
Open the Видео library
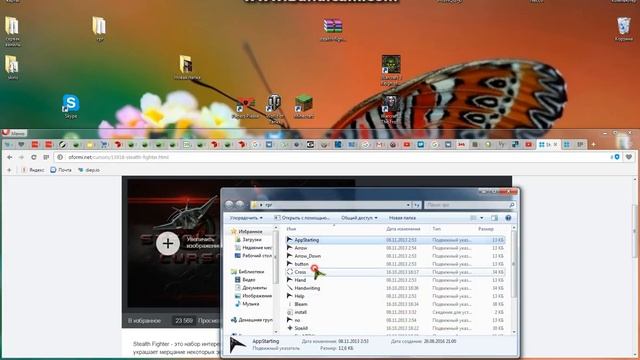245,280
